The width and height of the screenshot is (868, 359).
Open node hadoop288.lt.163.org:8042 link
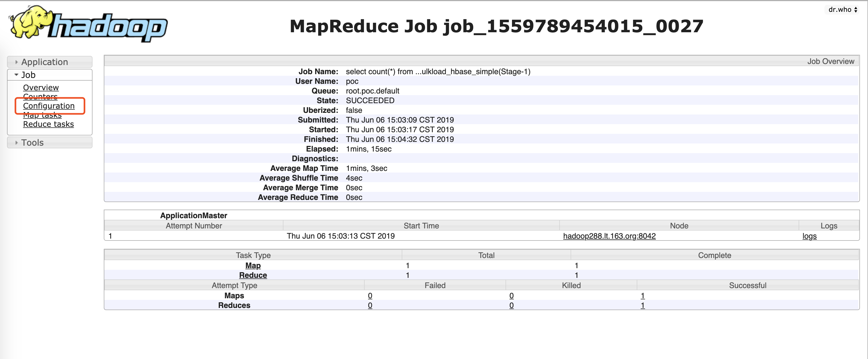pos(609,236)
